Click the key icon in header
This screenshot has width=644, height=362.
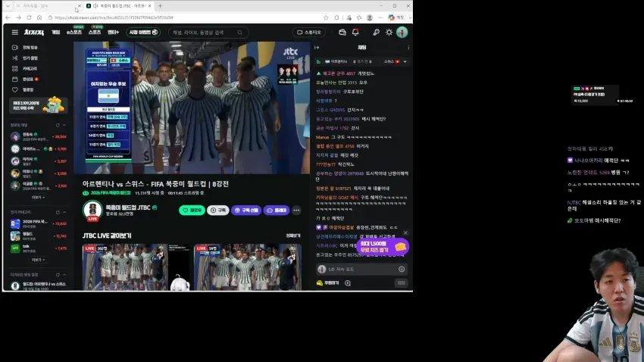click(x=376, y=33)
